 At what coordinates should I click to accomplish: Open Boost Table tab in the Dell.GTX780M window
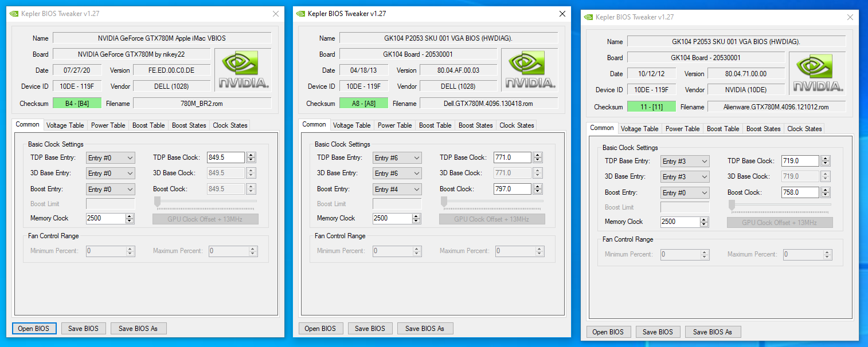click(435, 125)
